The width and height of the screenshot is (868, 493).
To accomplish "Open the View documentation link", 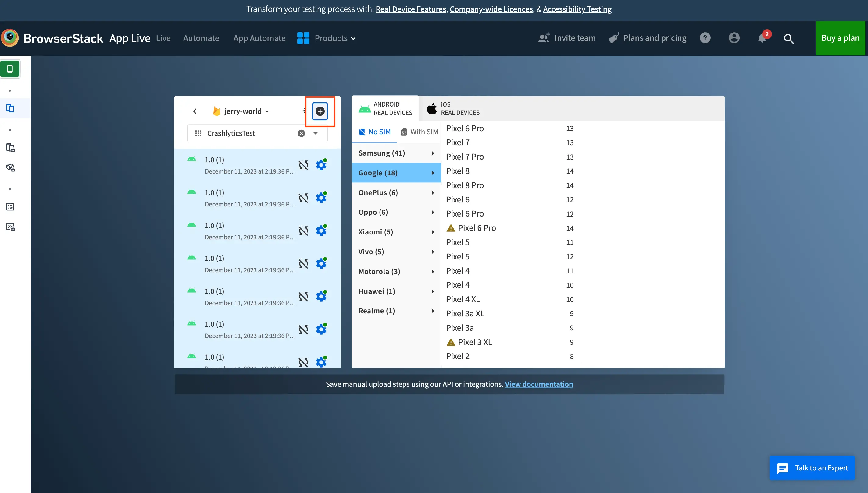I will click(x=538, y=384).
